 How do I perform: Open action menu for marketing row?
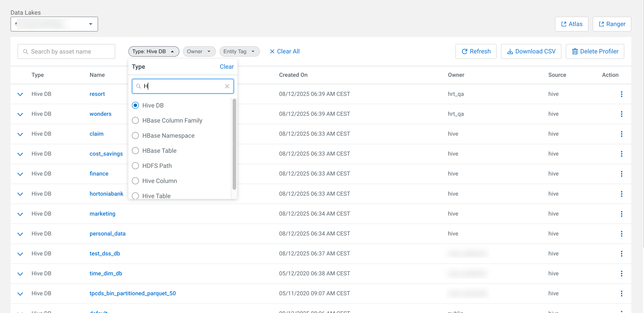tap(621, 214)
